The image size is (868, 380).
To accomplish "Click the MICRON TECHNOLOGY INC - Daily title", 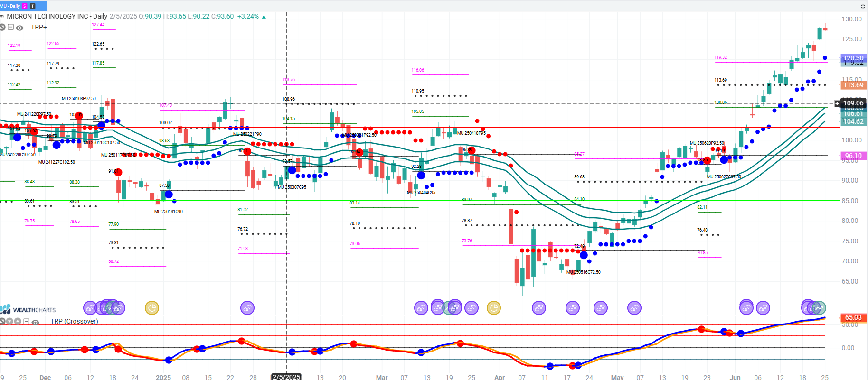I will point(57,16).
